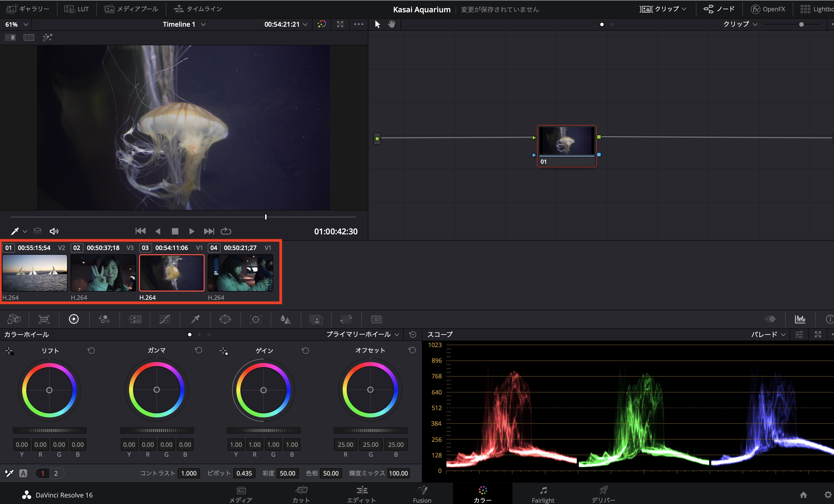Viewport: 834px width, 504px height.
Task: Select clip 01 sailboat thumbnail
Action: tap(35, 273)
